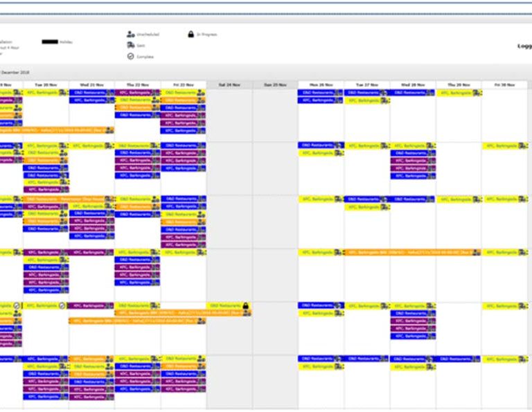Click unscheduled icon on orange Tue 27–Thu 29 Nov job

click(x=477, y=252)
